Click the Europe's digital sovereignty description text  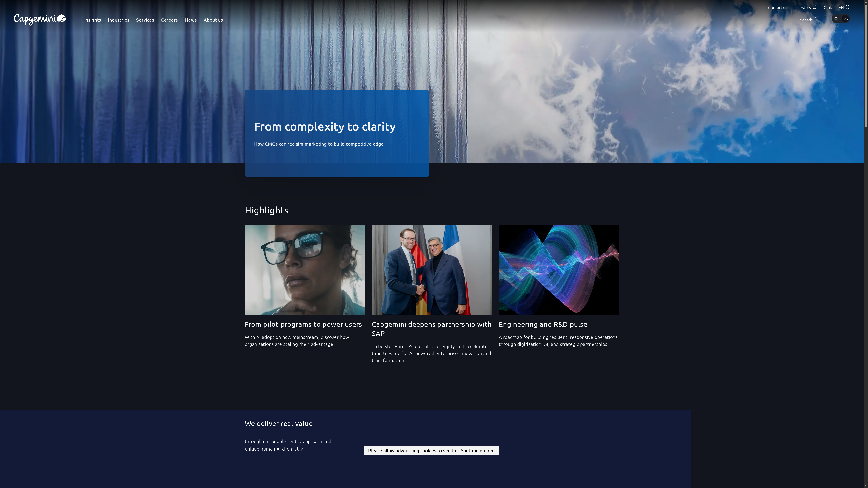[431, 353]
